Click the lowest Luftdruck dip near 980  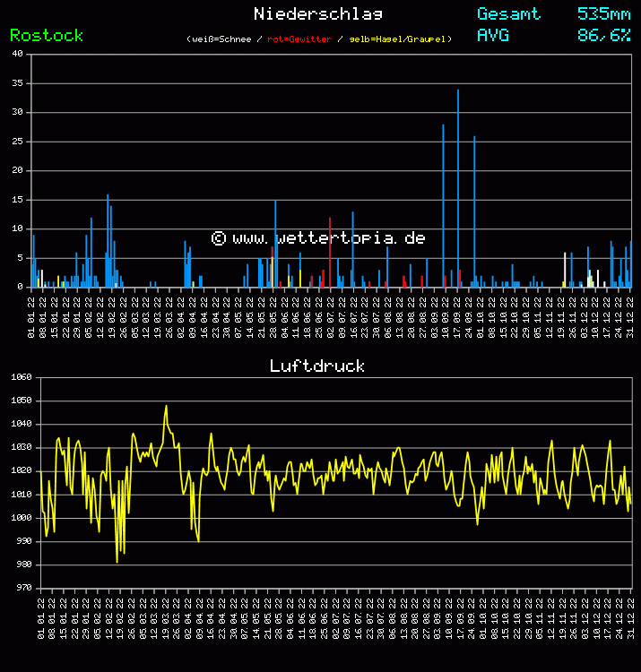(117, 561)
